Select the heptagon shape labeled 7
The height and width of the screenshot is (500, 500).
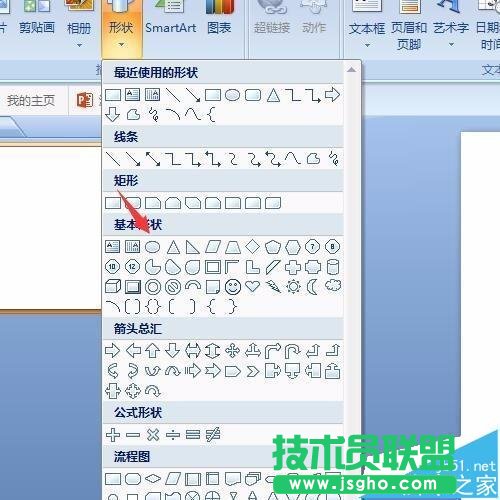click(x=312, y=247)
